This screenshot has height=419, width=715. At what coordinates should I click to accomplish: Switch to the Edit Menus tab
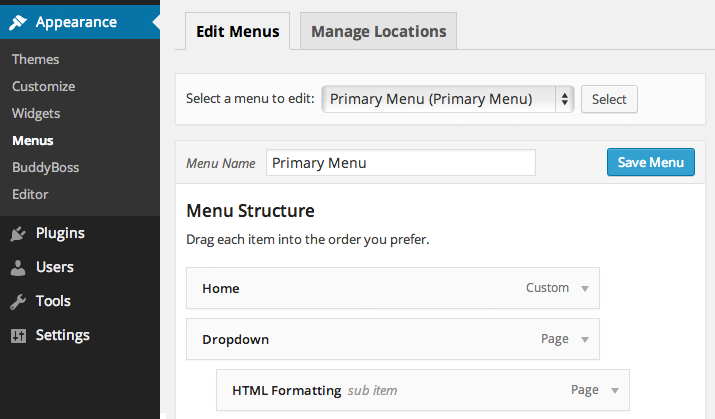(x=238, y=31)
